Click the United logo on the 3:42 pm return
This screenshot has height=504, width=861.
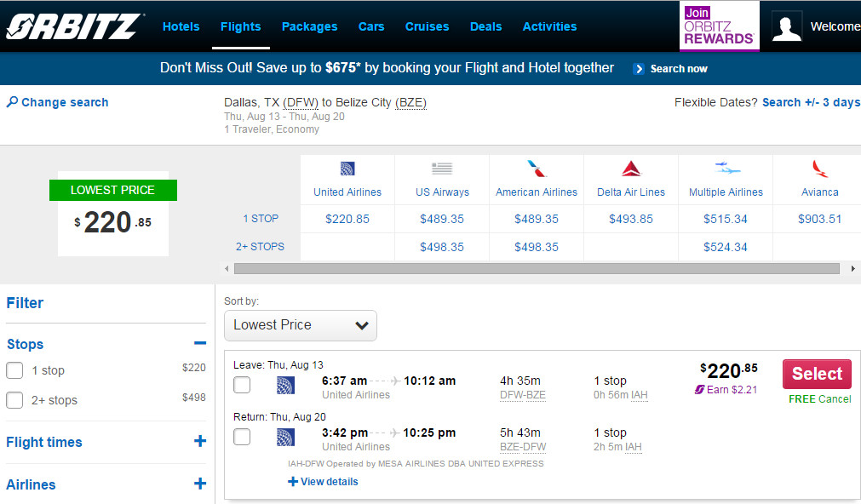[x=285, y=437]
